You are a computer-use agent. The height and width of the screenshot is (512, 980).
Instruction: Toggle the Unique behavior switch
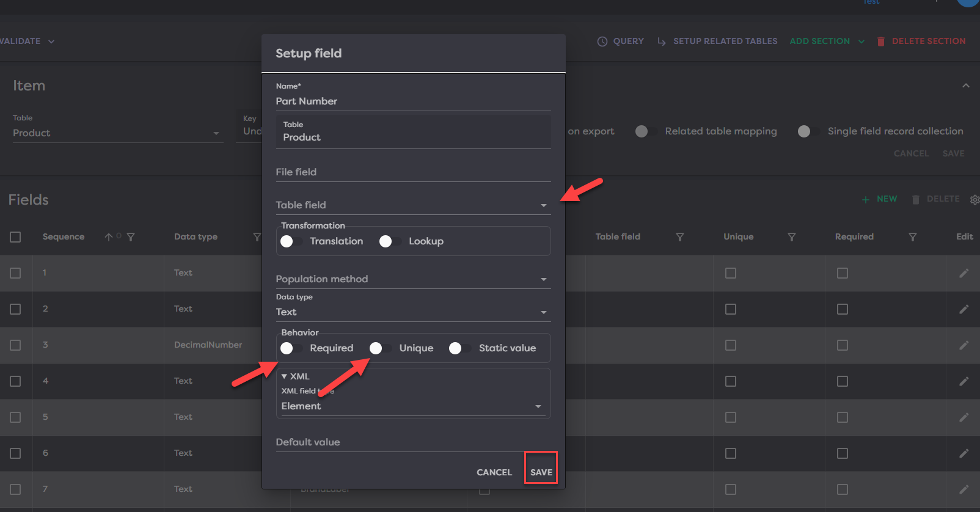click(381, 348)
